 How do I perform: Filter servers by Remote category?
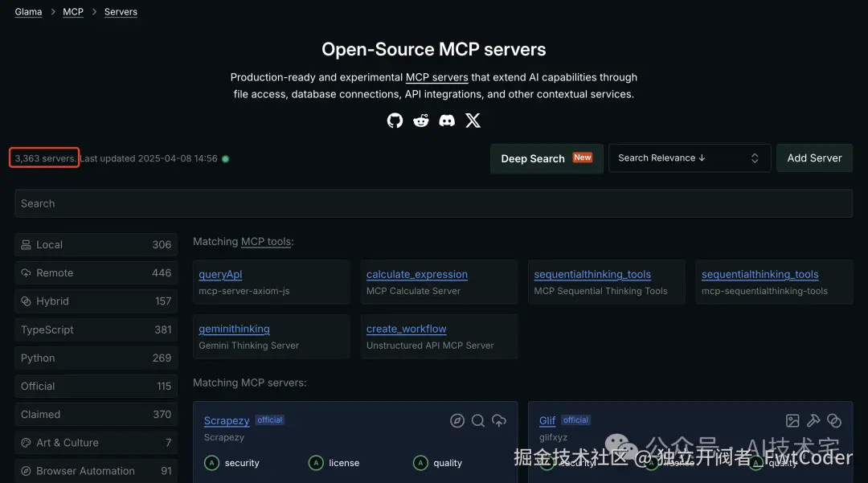(x=96, y=272)
